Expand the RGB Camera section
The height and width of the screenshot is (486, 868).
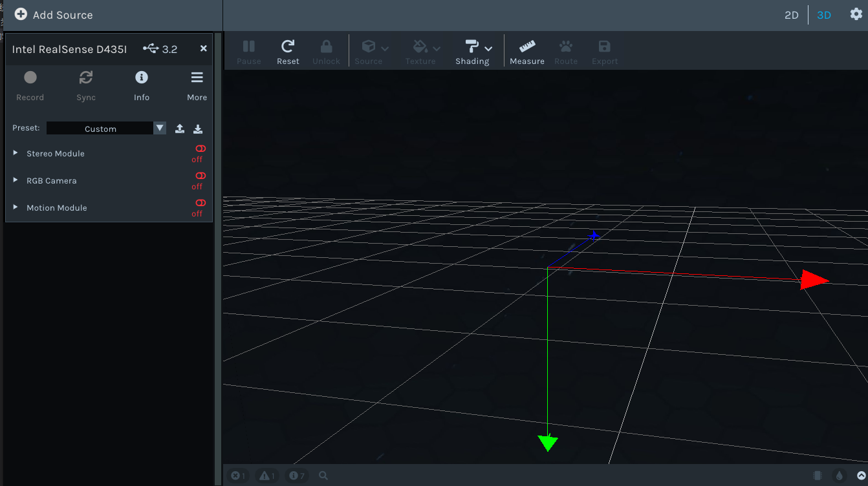[16, 180]
